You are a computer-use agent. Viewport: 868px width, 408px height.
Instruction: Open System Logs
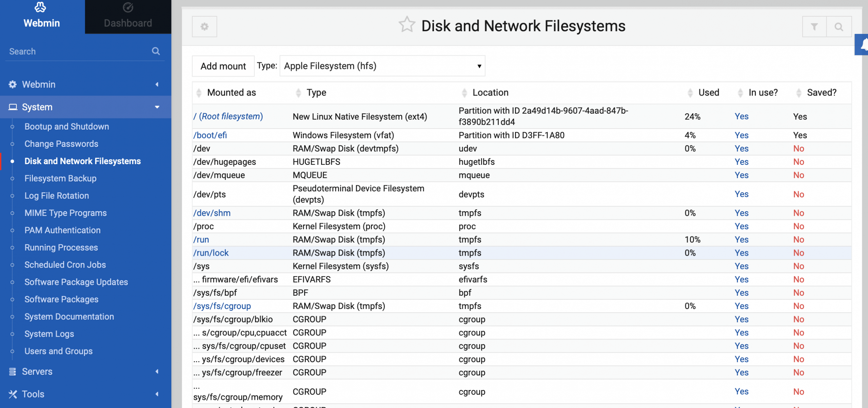pyautogui.click(x=49, y=334)
